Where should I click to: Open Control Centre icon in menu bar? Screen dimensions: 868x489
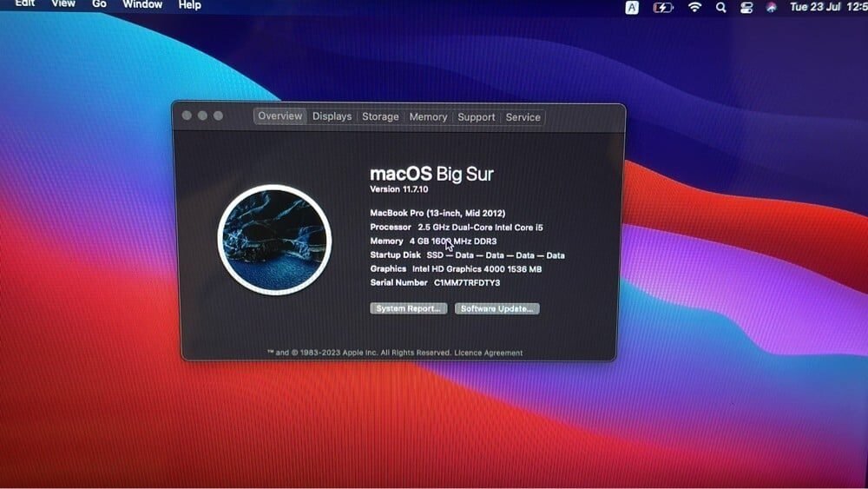(x=746, y=7)
